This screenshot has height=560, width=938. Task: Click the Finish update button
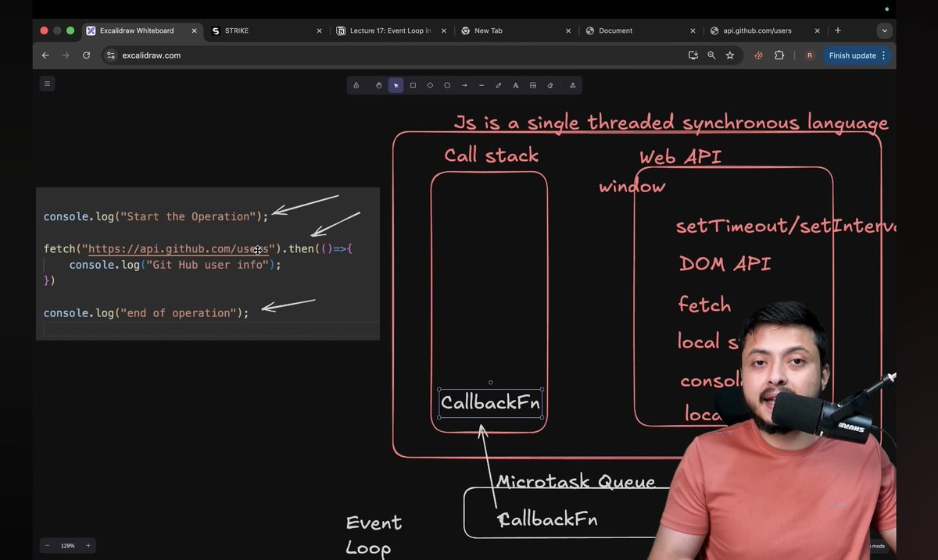pyautogui.click(x=852, y=55)
